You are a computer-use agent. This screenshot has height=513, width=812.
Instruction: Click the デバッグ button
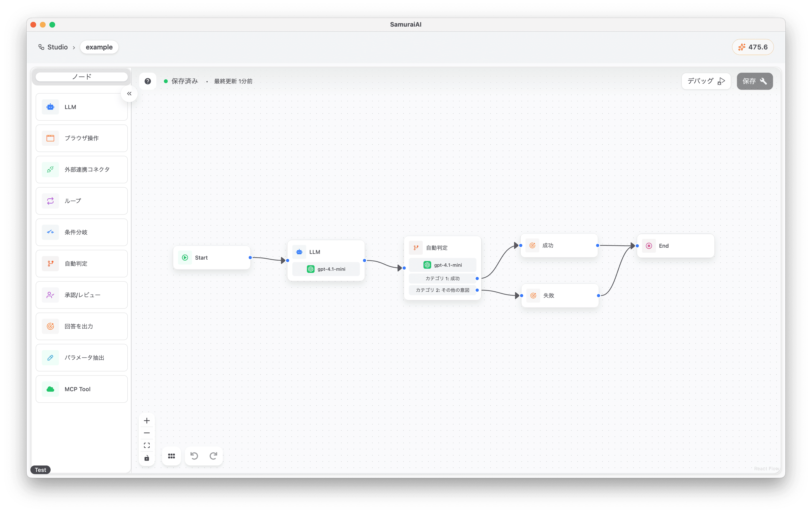click(706, 81)
